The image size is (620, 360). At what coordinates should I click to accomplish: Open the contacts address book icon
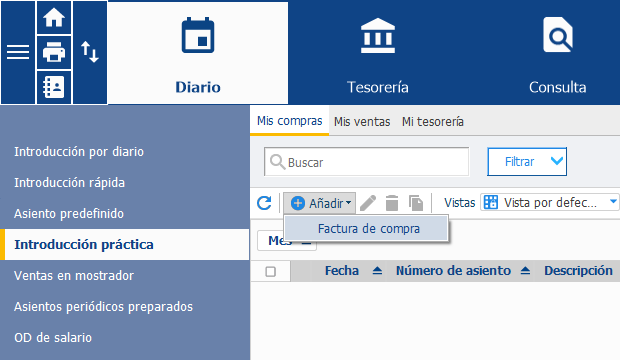tap(54, 87)
